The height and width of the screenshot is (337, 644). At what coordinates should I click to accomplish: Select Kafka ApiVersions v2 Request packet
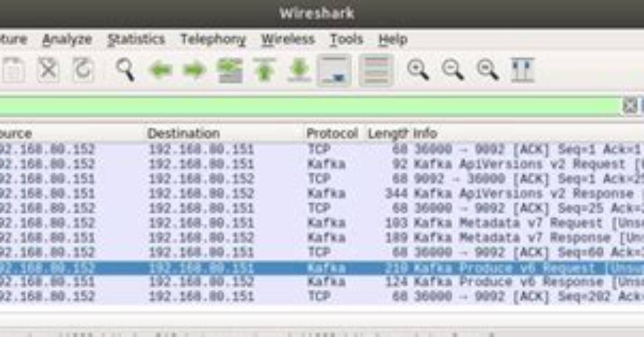tap(322, 164)
